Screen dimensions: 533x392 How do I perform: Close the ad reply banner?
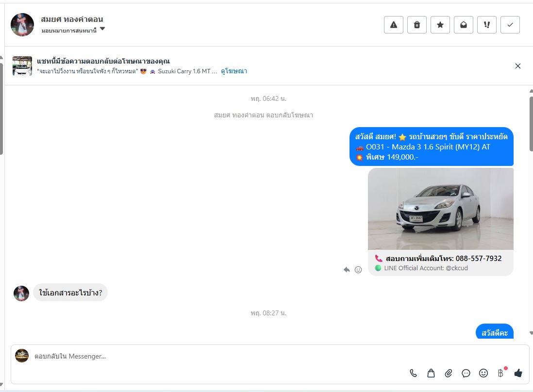coord(517,66)
